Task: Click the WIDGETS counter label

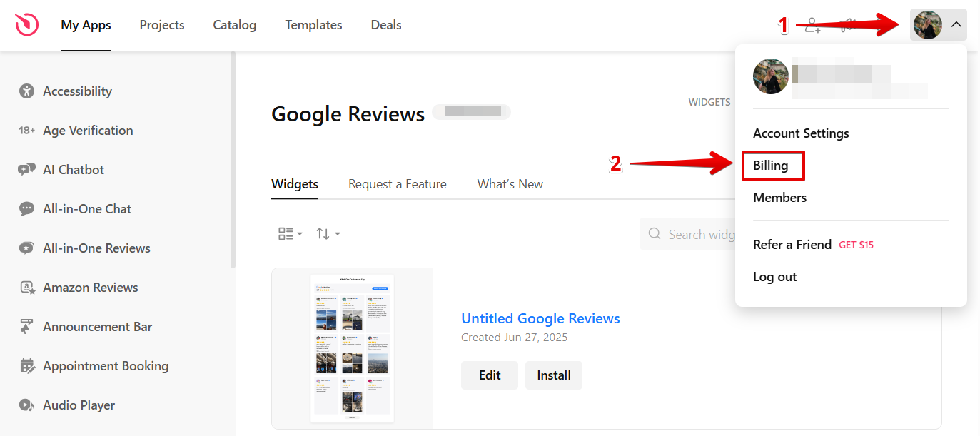Action: pyautogui.click(x=709, y=102)
